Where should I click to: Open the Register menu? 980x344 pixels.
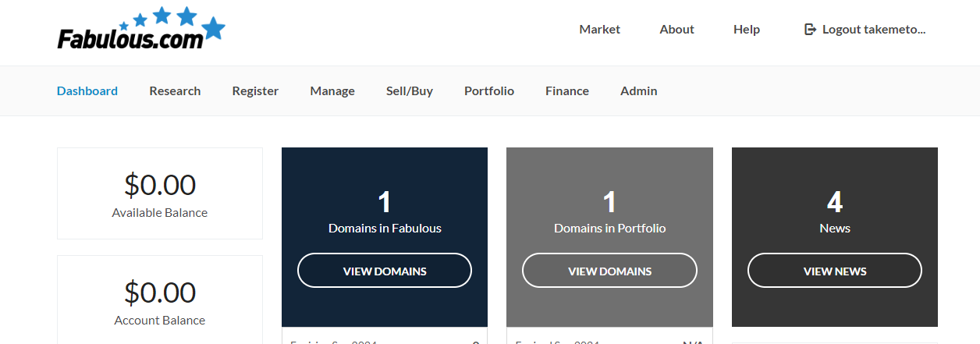(255, 91)
